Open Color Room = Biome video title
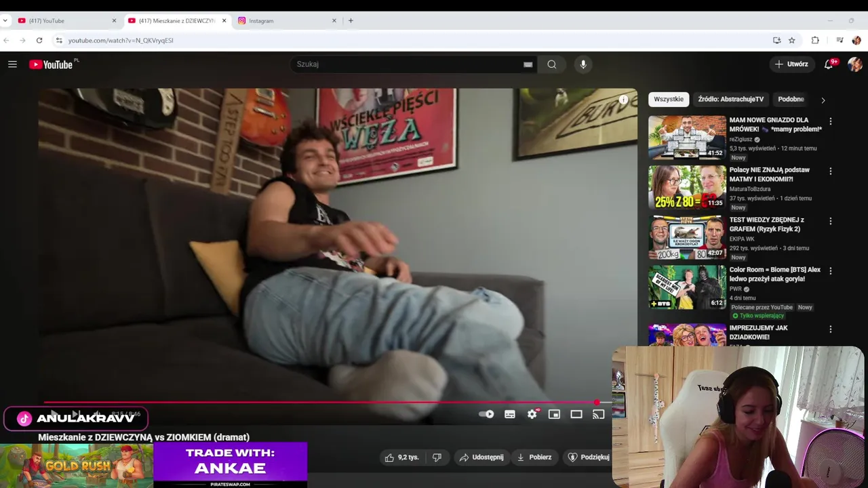Screen dimensions: 868x488 [775, 274]
